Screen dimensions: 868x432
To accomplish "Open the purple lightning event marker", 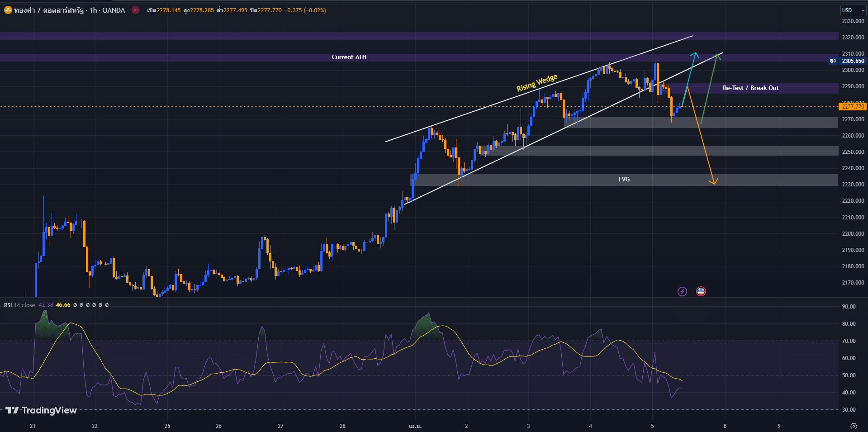I will click(x=682, y=291).
